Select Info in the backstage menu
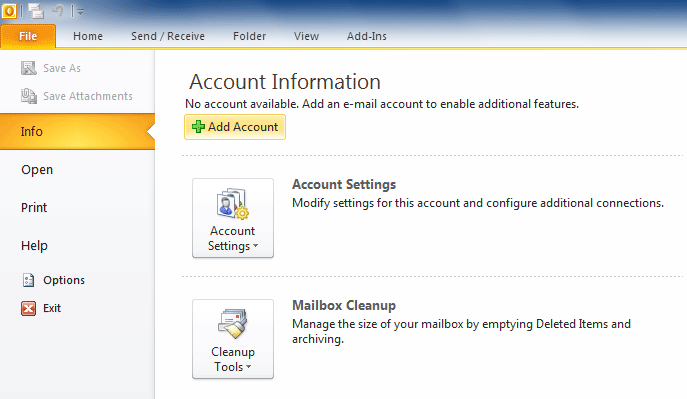The width and height of the screenshot is (687, 399). tap(77, 131)
